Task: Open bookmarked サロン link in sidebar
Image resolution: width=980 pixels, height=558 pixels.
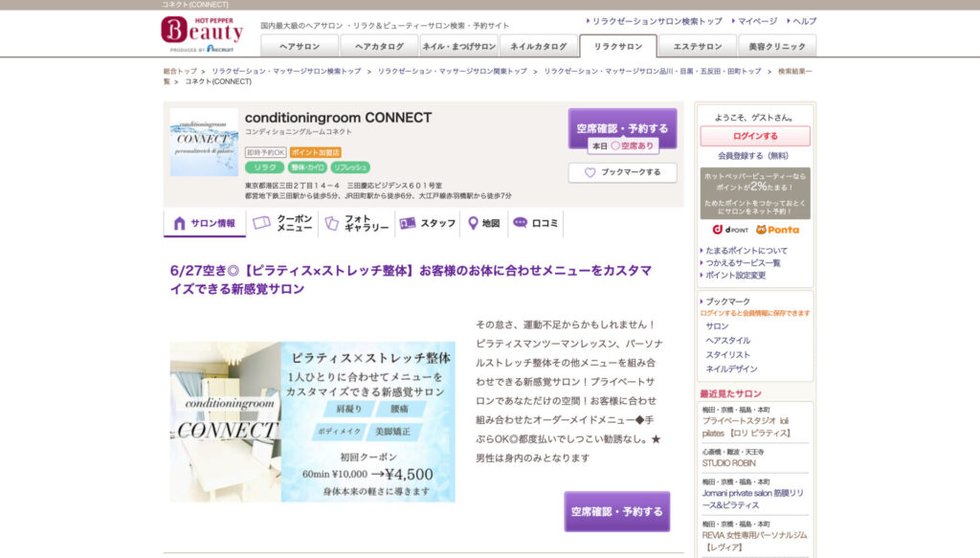Action: [717, 326]
